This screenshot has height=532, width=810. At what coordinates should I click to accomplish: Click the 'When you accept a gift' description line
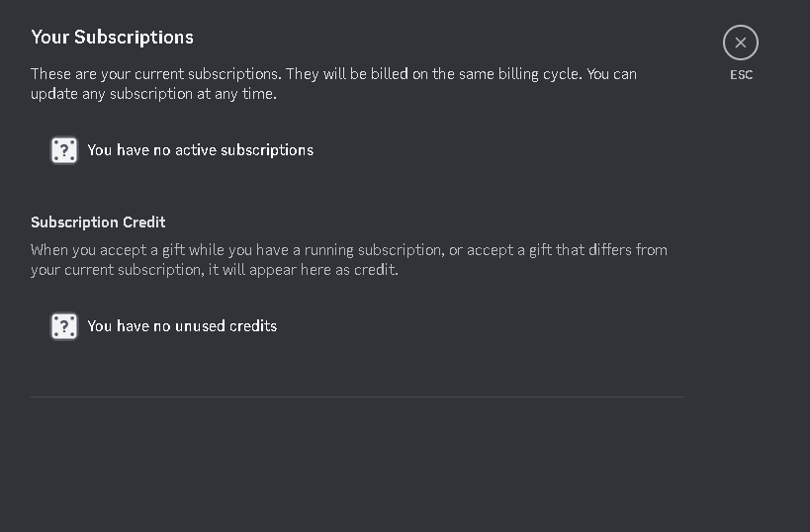click(348, 250)
